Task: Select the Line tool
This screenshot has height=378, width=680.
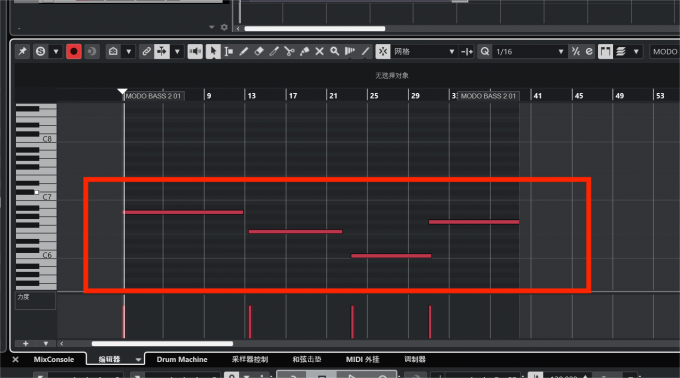Action: coord(366,52)
